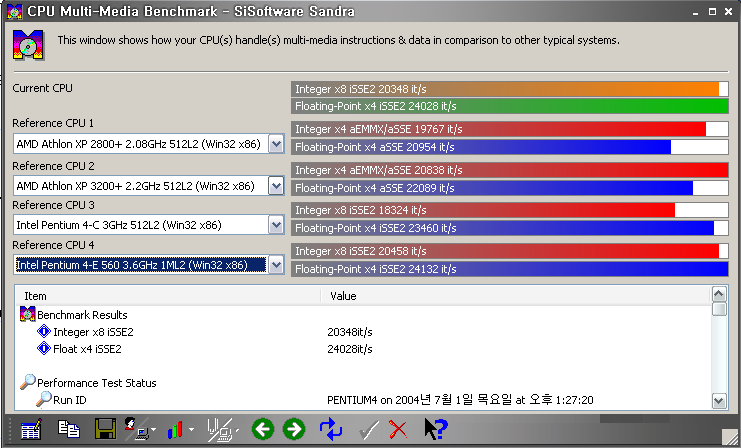Click the 24028it/s value
The width and height of the screenshot is (741, 448).
(350, 349)
